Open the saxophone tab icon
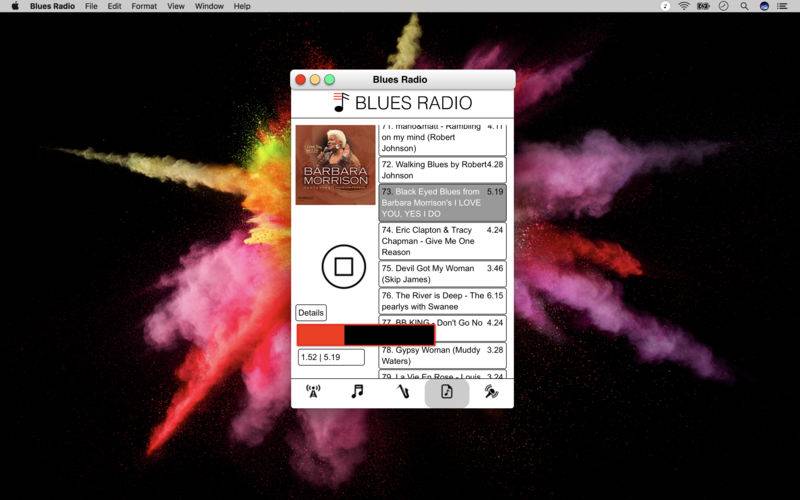 pos(403,392)
